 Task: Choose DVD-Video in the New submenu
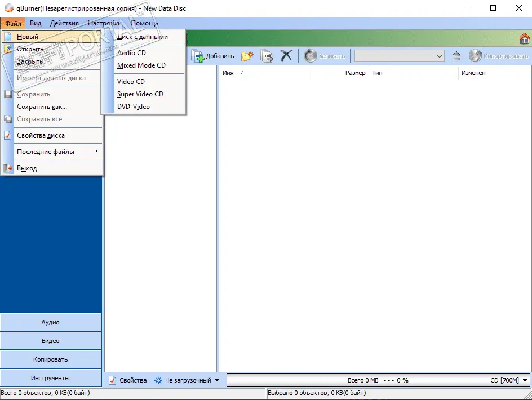134,107
